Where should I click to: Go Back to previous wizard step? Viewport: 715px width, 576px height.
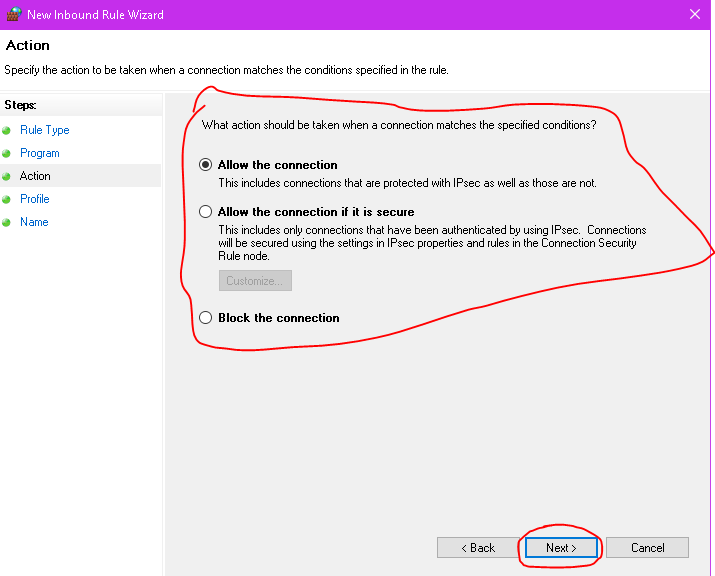click(478, 547)
